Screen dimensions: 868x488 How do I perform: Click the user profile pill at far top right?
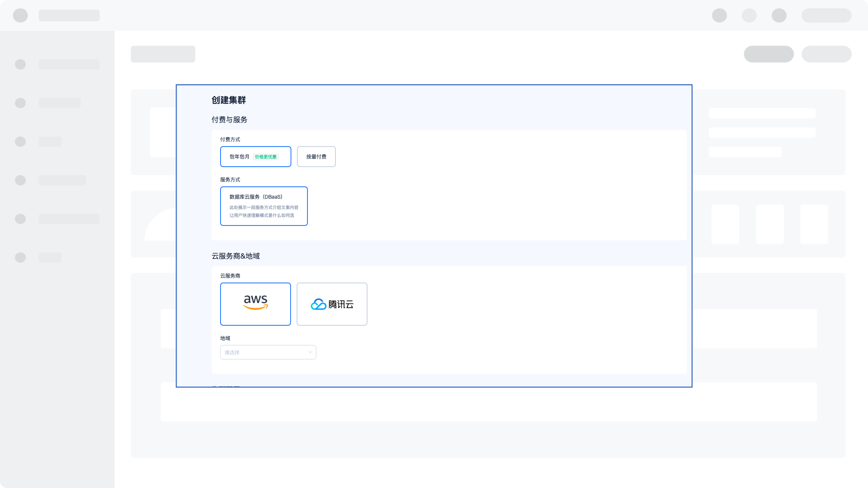[x=826, y=15]
